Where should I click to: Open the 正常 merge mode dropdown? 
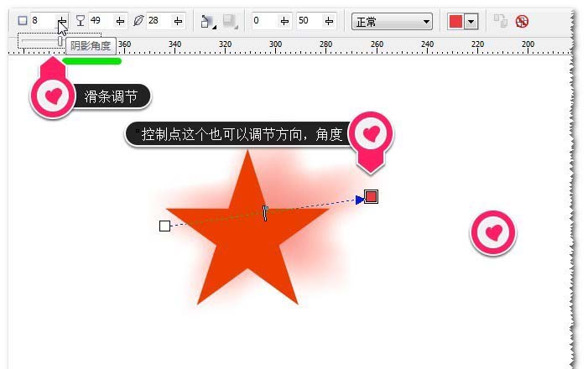[x=392, y=21]
